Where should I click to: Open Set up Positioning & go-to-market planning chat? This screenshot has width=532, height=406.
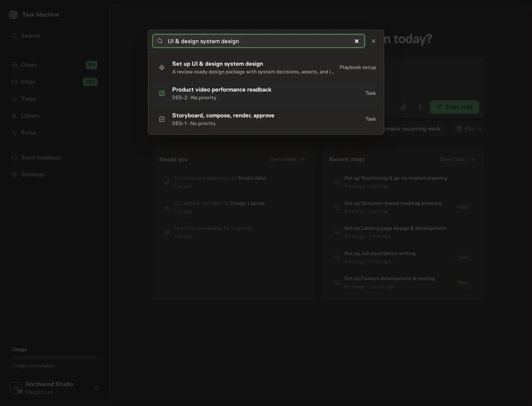(x=403, y=182)
